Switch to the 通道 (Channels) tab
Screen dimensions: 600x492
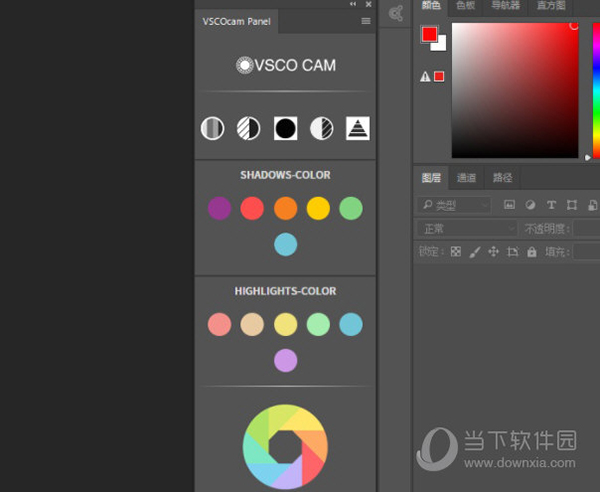466,178
